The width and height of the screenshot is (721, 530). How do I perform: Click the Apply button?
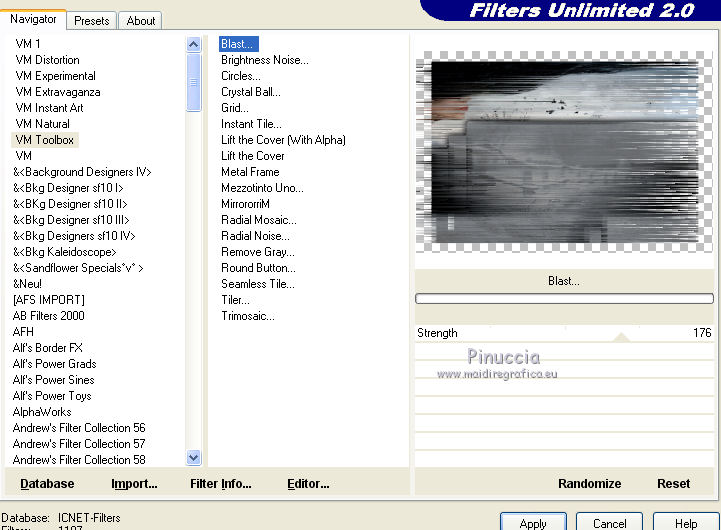point(533,523)
